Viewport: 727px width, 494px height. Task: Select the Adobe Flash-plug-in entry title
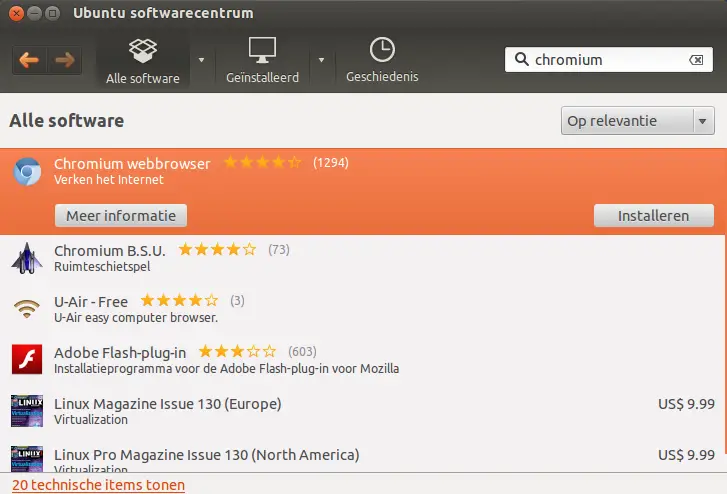[x=120, y=353]
